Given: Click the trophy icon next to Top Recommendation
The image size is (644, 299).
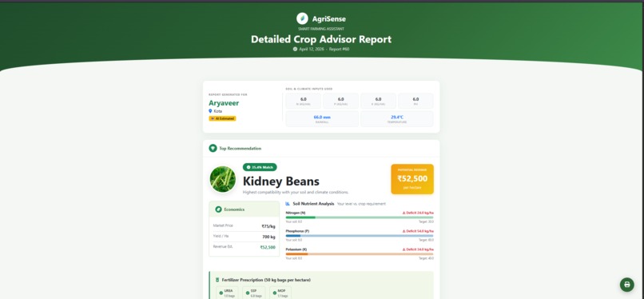Looking at the screenshot, I should click(213, 148).
